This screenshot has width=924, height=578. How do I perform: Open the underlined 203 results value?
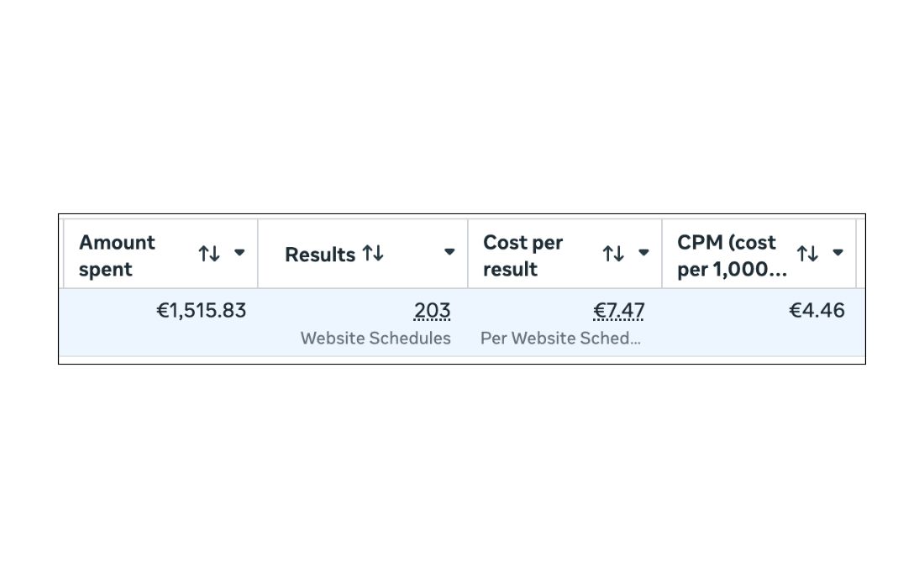click(432, 311)
